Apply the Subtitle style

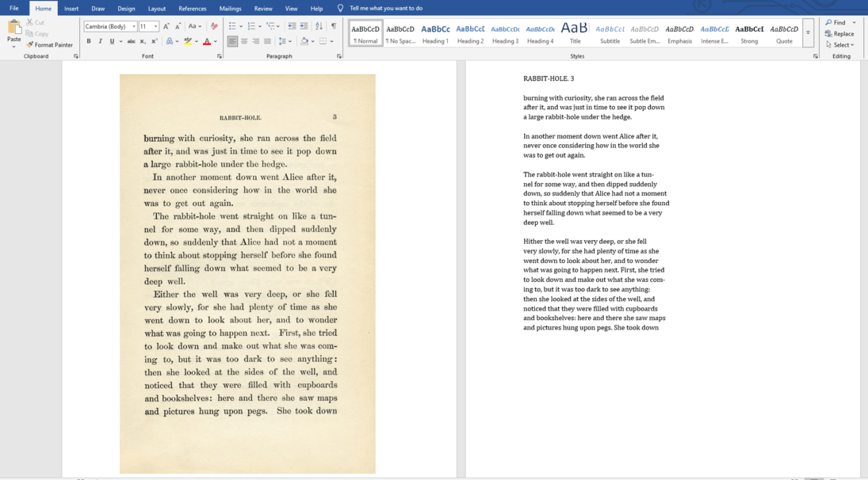tap(610, 33)
